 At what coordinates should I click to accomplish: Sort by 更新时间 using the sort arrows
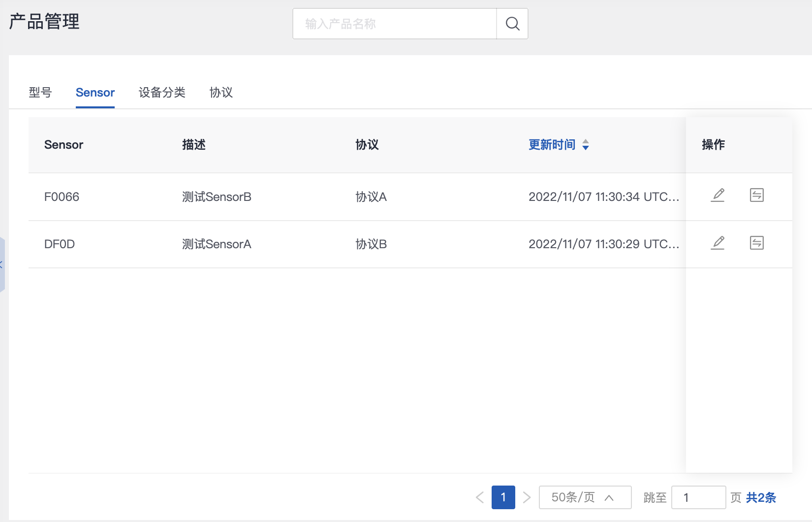pyautogui.click(x=586, y=145)
